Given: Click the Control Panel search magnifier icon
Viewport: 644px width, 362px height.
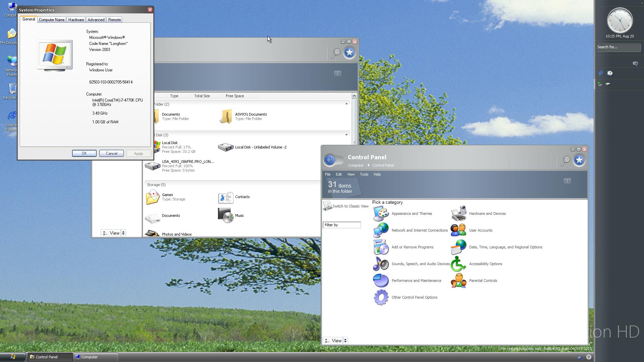Looking at the screenshot, I should [566, 161].
